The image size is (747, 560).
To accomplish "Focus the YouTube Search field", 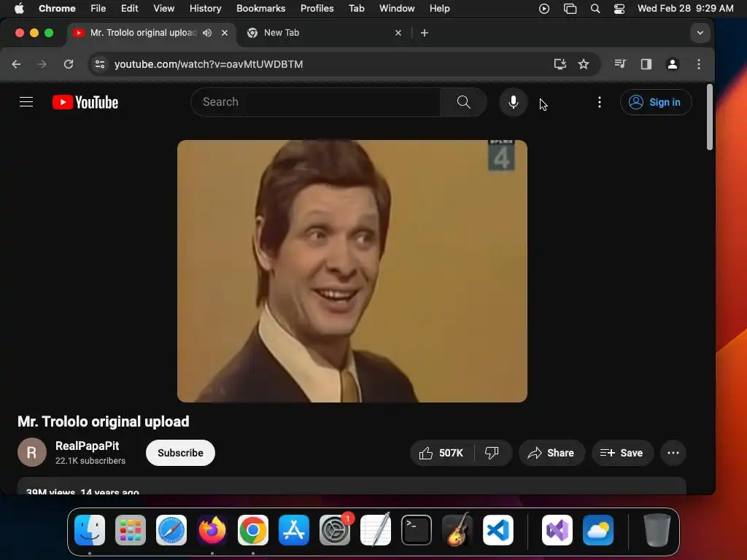I will pos(315,102).
